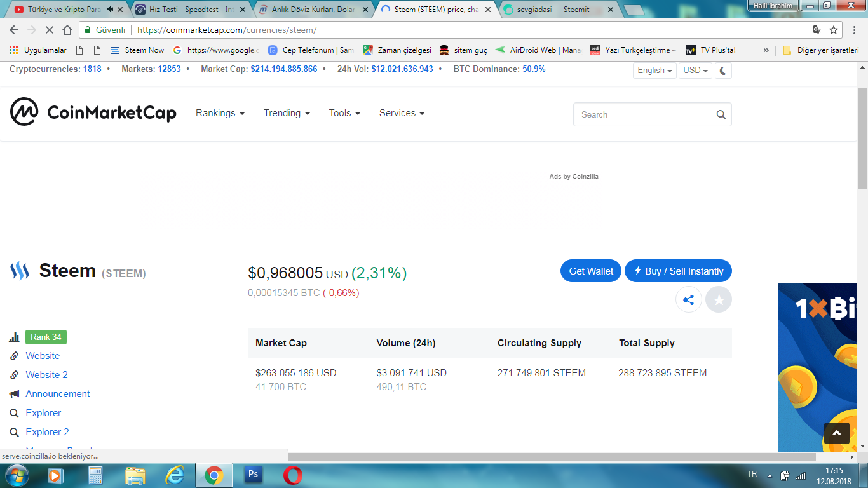Click the horizontal page scrollbar thumb

(x=552, y=457)
